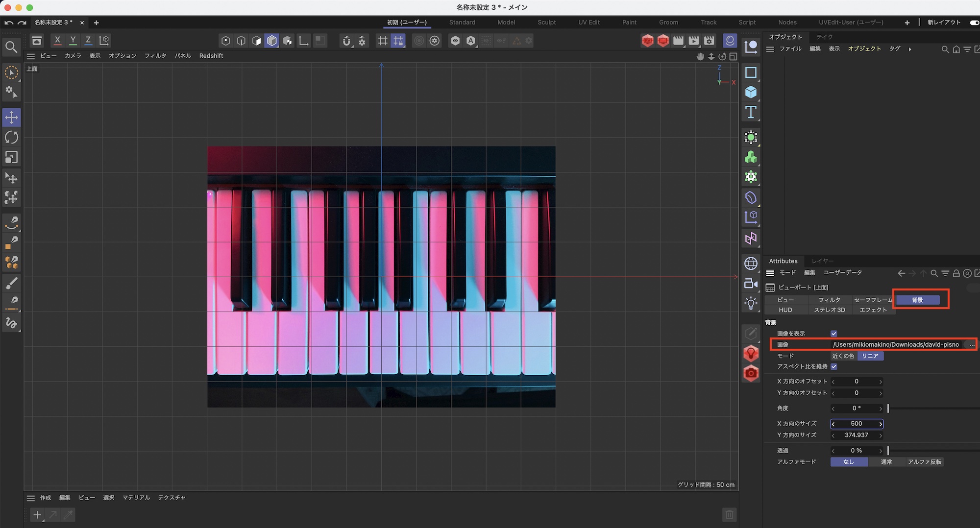Open the search magnifier at top left
The width and height of the screenshot is (980, 528).
coord(11,47)
